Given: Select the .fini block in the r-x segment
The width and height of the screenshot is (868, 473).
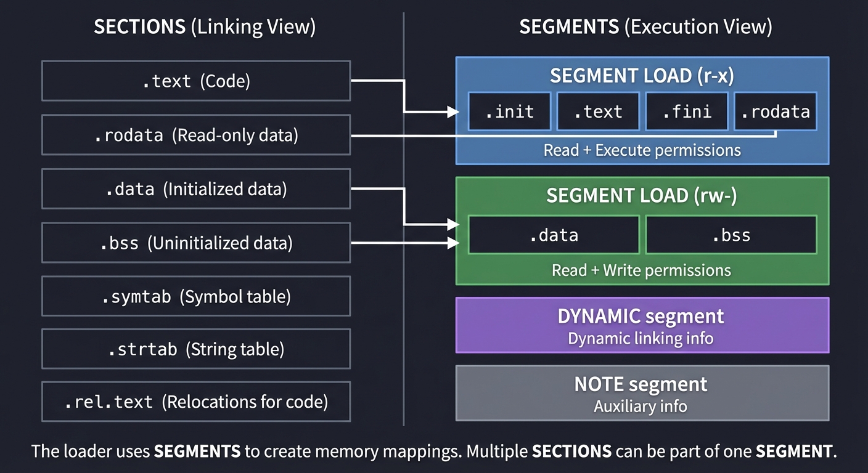Looking at the screenshot, I should pos(686,111).
